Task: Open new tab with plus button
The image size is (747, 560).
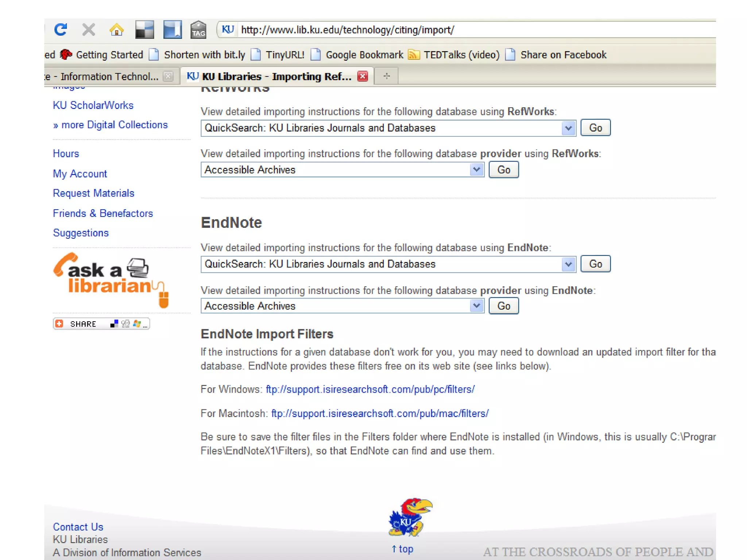Action: (387, 76)
